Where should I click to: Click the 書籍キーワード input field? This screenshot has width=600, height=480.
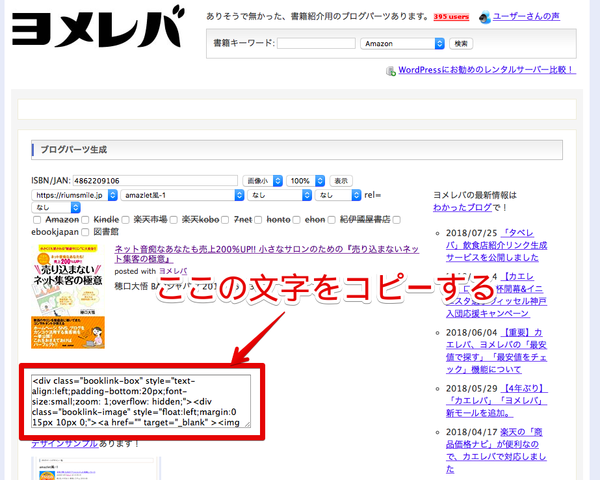316,43
